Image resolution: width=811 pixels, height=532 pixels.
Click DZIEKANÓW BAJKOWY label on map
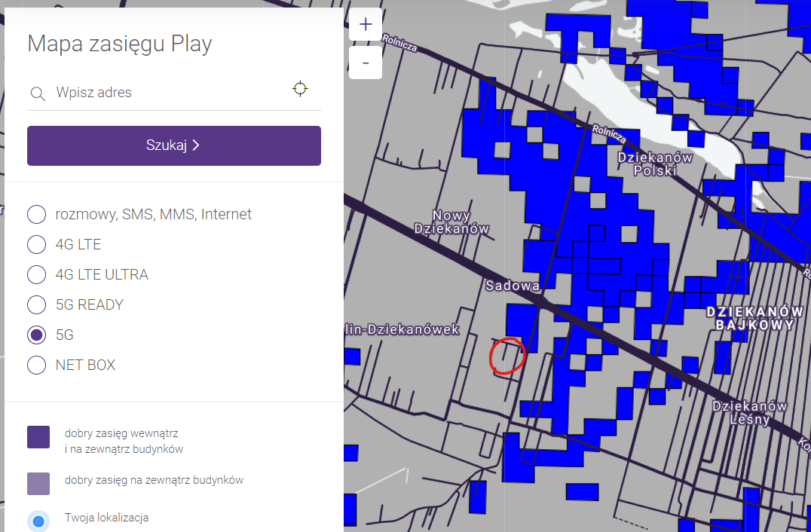click(755, 318)
